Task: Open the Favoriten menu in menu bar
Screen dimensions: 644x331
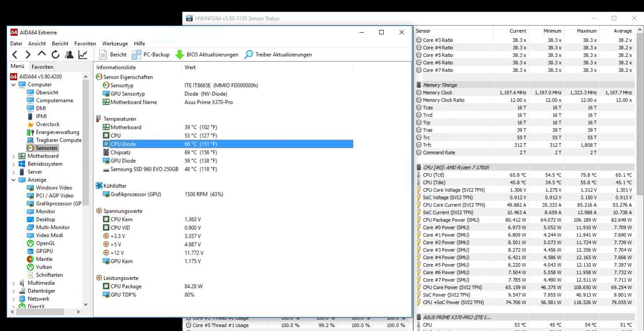Action: [86, 44]
